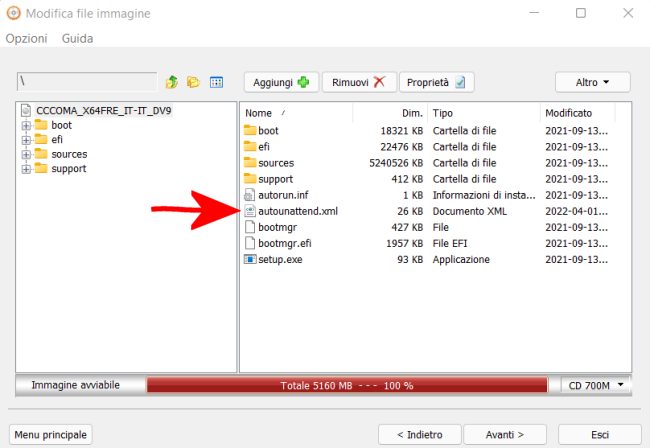Select efi folder icon in tree
The image size is (650, 448).
(41, 139)
